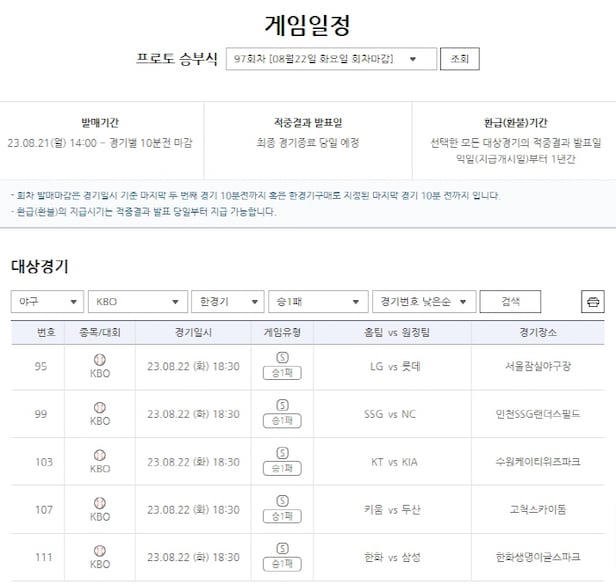This screenshot has height=584, width=616.
Task: Expand the 야구 sport type dropdown
Action: point(48,302)
